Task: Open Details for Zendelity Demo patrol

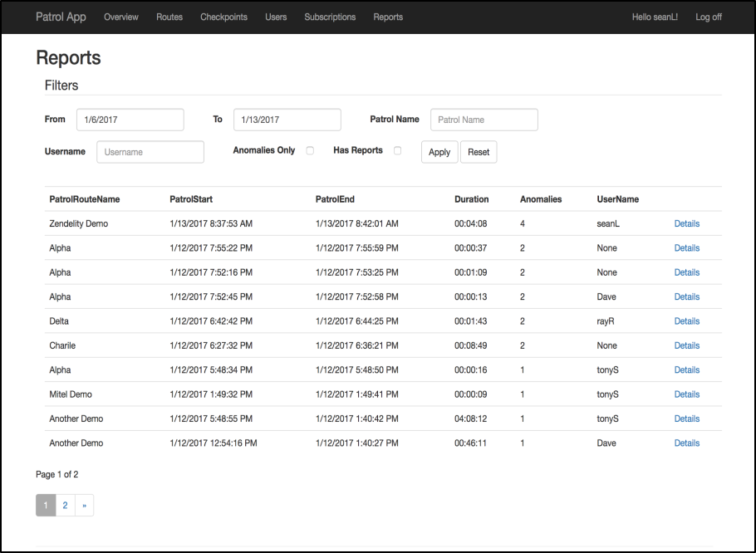Action: pyautogui.click(x=686, y=224)
